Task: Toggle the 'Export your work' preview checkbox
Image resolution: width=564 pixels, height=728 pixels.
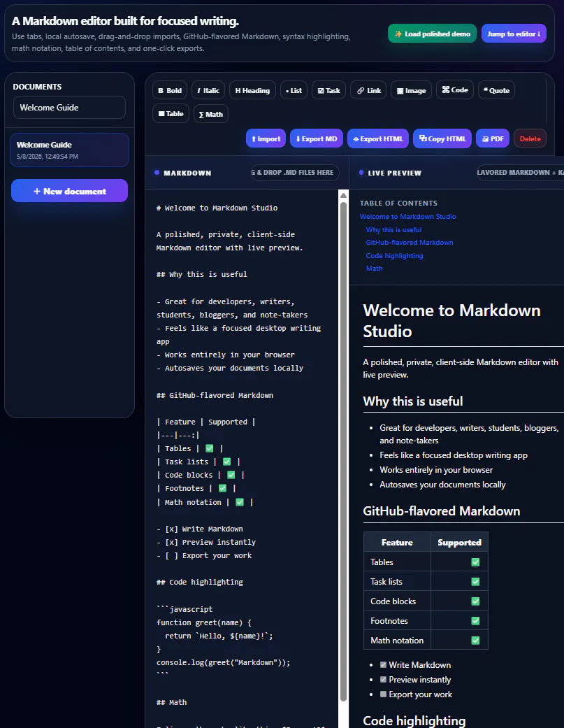Action: click(383, 694)
